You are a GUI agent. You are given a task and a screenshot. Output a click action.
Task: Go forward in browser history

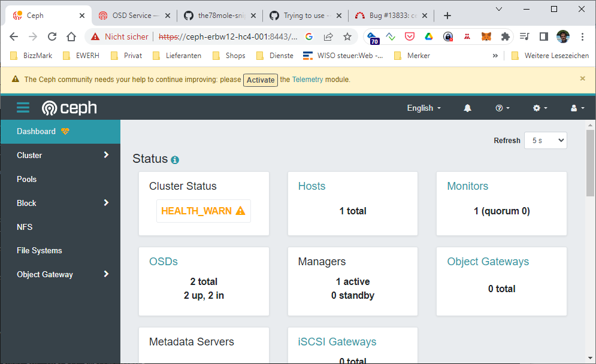click(33, 37)
